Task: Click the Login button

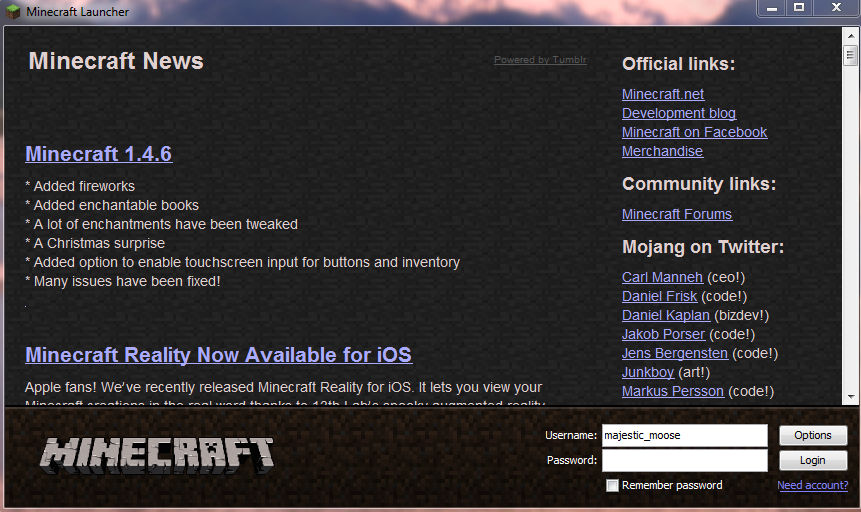Action: click(x=813, y=460)
